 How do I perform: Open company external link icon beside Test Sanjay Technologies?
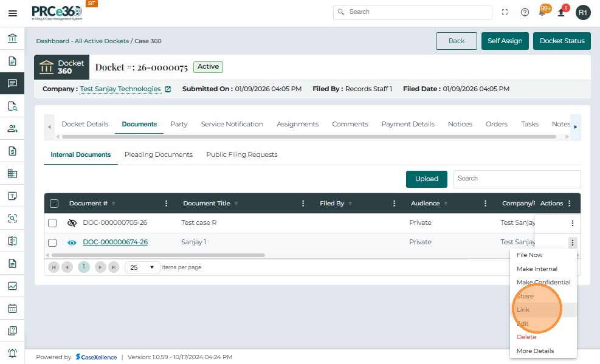click(x=168, y=89)
